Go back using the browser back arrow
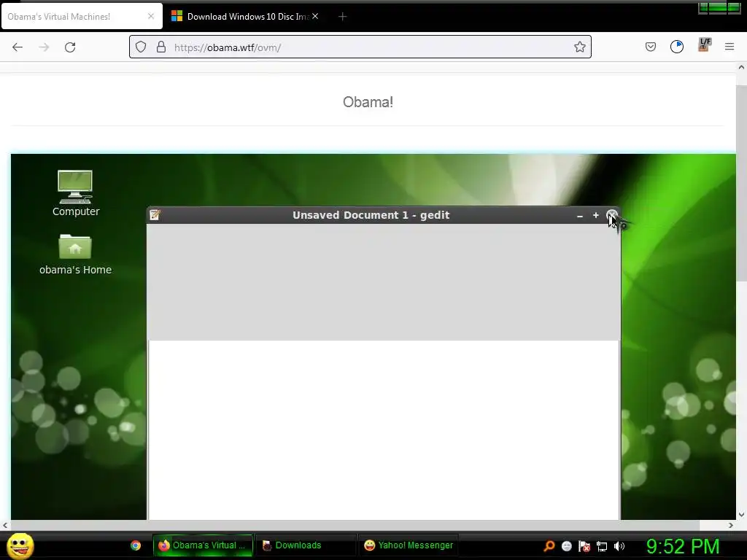This screenshot has height=560, width=747. pyautogui.click(x=18, y=47)
